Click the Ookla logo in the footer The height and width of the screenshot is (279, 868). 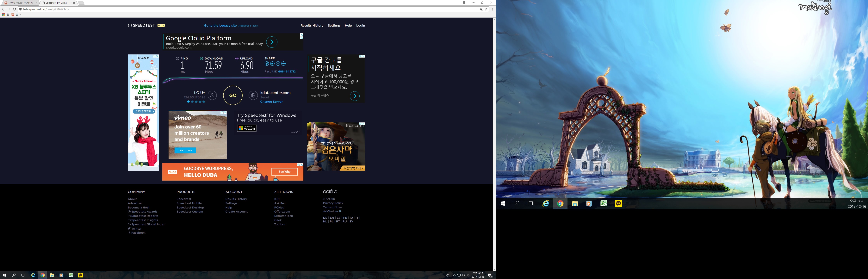(x=330, y=191)
